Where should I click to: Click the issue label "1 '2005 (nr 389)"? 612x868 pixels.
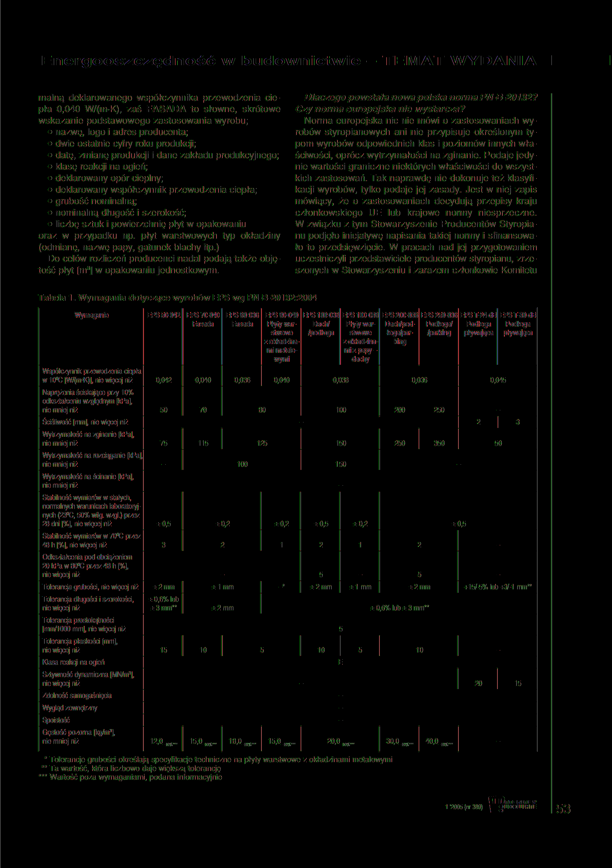click(464, 807)
